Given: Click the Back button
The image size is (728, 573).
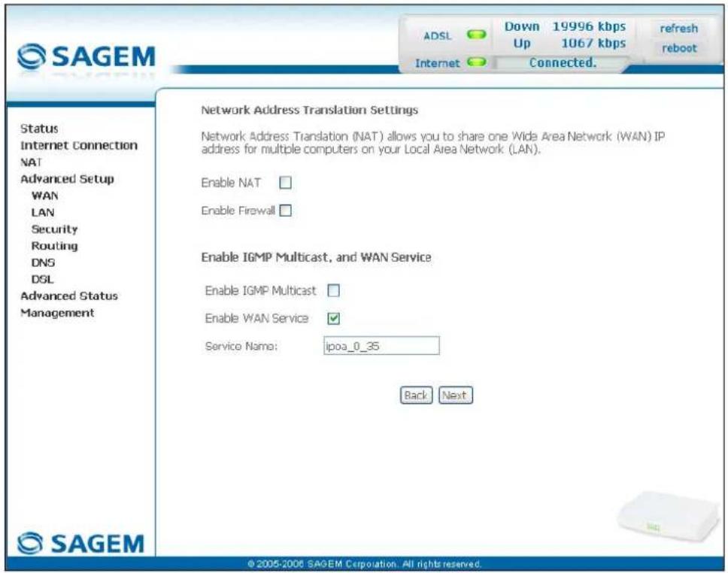Looking at the screenshot, I should [x=416, y=395].
